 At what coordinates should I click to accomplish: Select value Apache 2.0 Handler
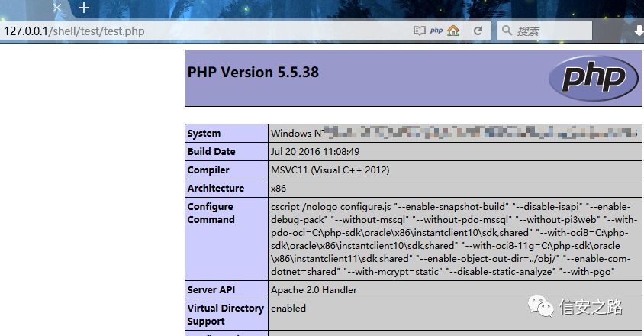click(x=314, y=290)
